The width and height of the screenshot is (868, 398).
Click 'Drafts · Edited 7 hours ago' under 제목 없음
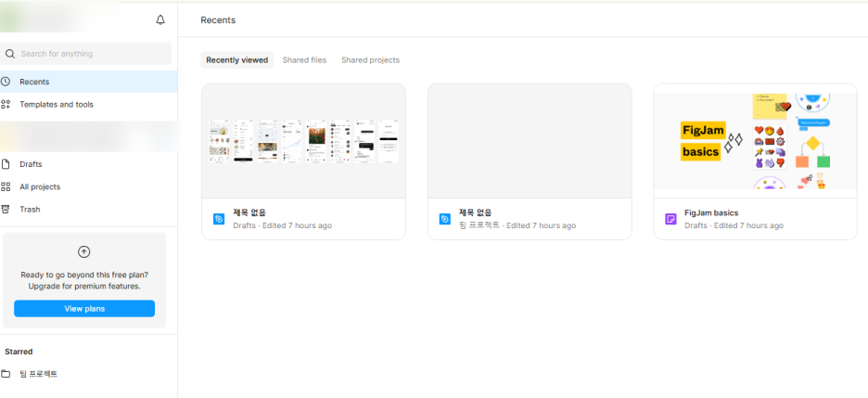pos(282,225)
